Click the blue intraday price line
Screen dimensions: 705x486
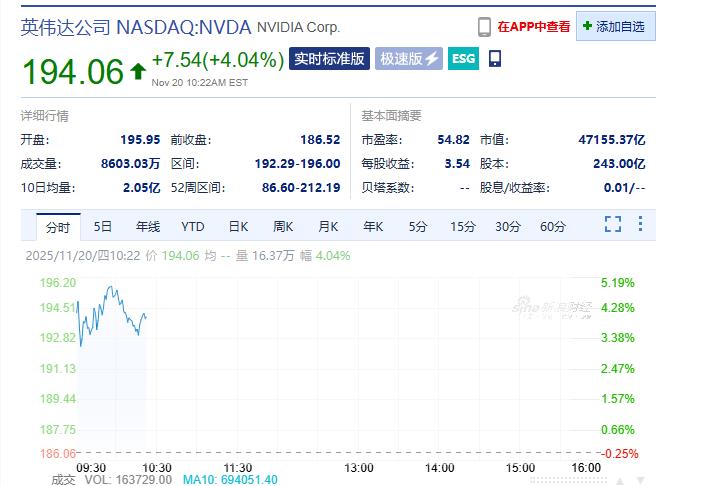pyautogui.click(x=112, y=316)
